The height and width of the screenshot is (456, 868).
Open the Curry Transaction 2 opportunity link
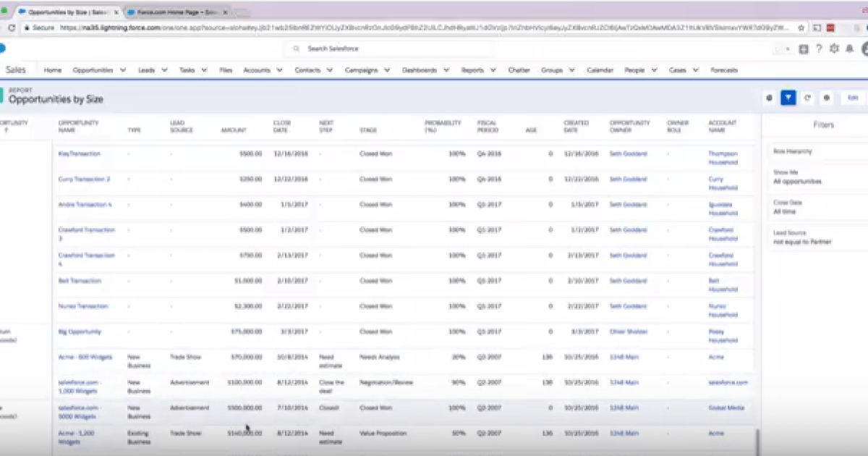(x=84, y=179)
